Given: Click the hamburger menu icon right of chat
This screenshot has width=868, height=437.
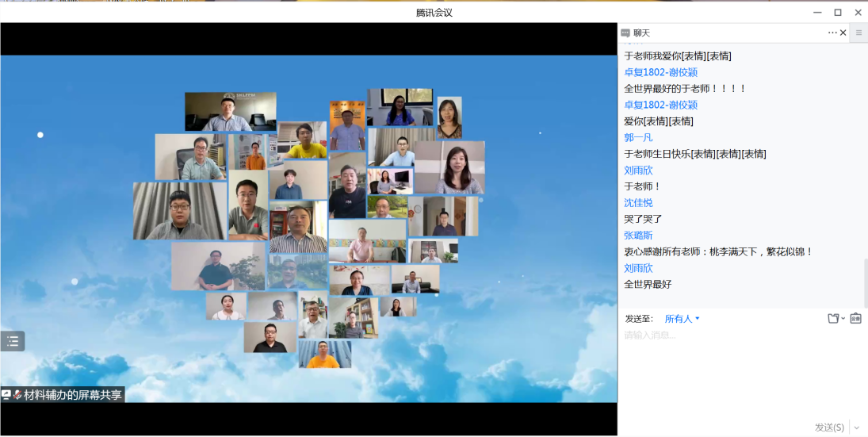Looking at the screenshot, I should [x=858, y=33].
